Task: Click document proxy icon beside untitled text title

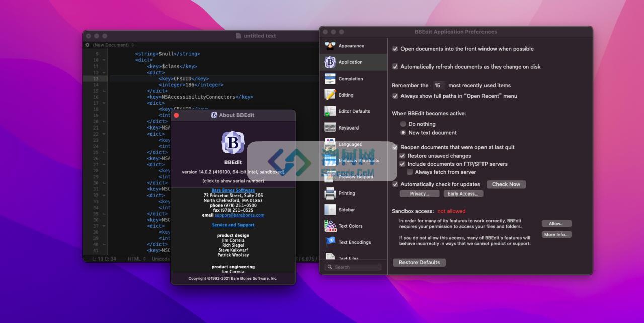Action: (x=238, y=36)
